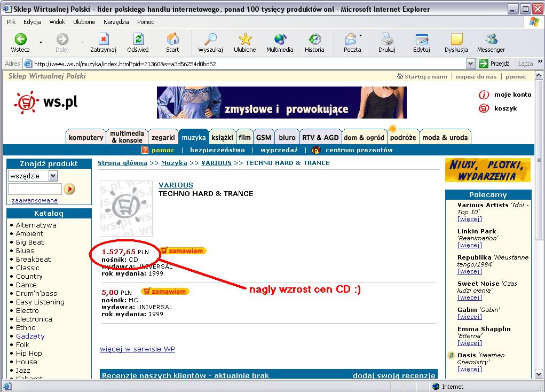Screen dimensions: 545x392
Task: Click the Edytuj edit icon
Action: (422, 39)
